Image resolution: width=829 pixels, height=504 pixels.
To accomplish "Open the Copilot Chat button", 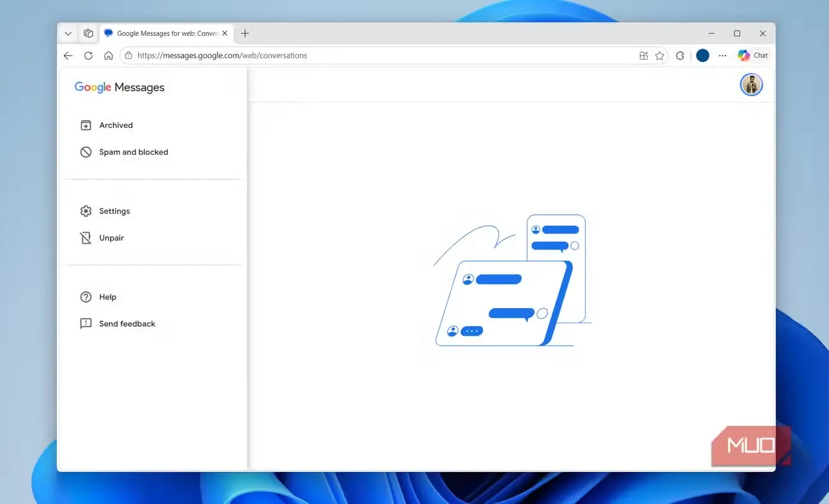I will pos(753,56).
